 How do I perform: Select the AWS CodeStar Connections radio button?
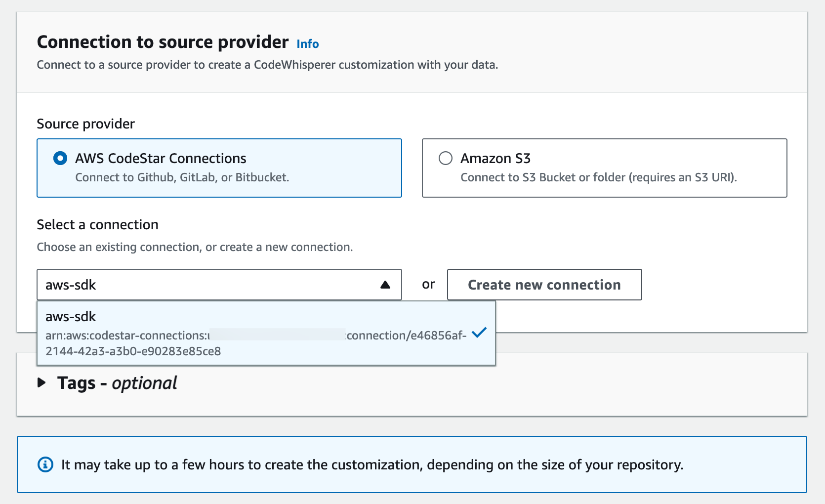pos(60,159)
